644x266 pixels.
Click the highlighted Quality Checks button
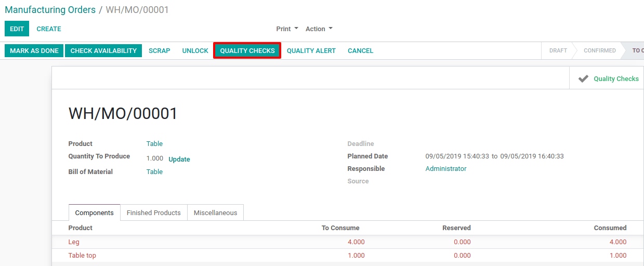click(247, 51)
